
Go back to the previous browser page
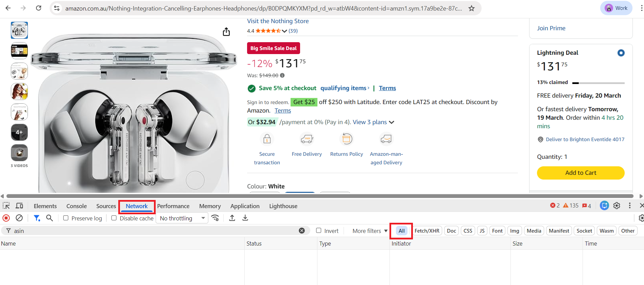pos(8,8)
